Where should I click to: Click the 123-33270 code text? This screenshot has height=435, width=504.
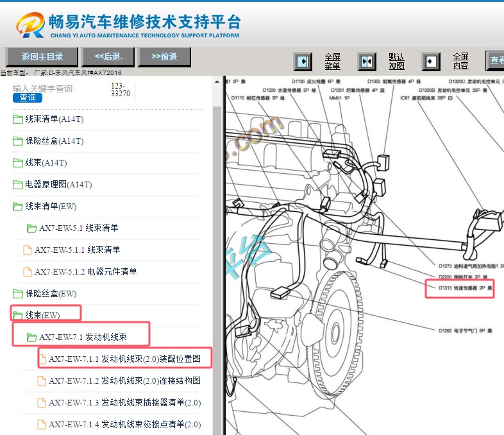pos(121,90)
